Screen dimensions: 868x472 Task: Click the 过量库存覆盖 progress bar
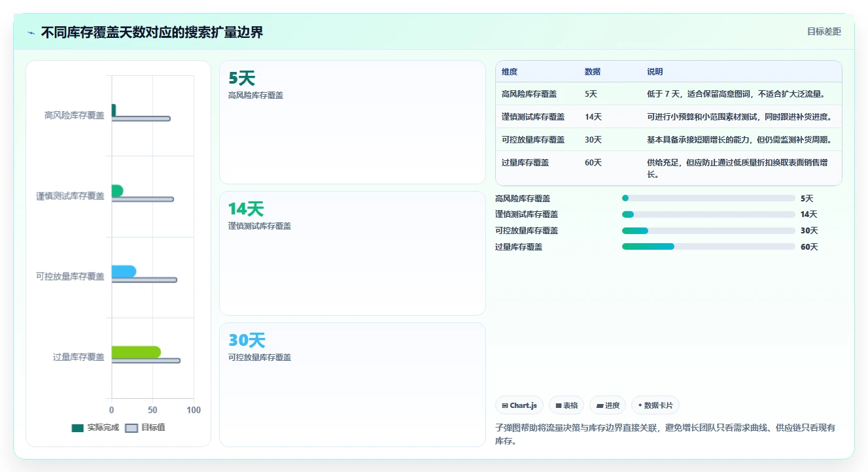tap(708, 246)
